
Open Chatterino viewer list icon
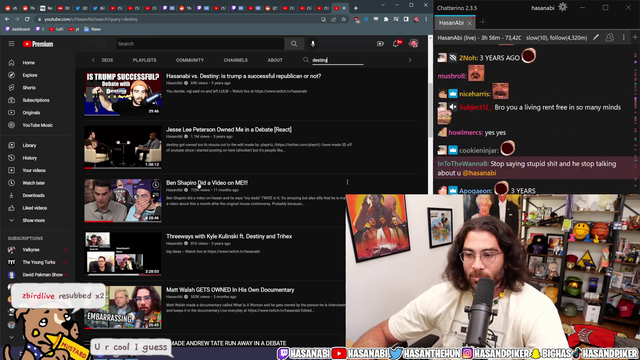pos(609,38)
